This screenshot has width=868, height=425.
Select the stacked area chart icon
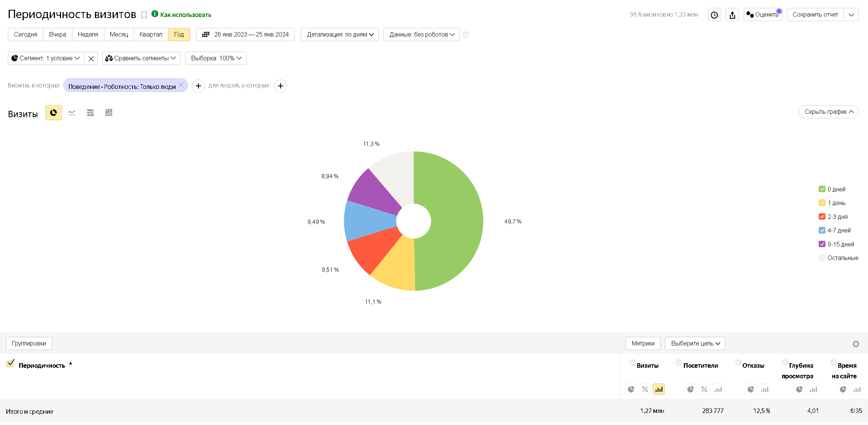[90, 113]
